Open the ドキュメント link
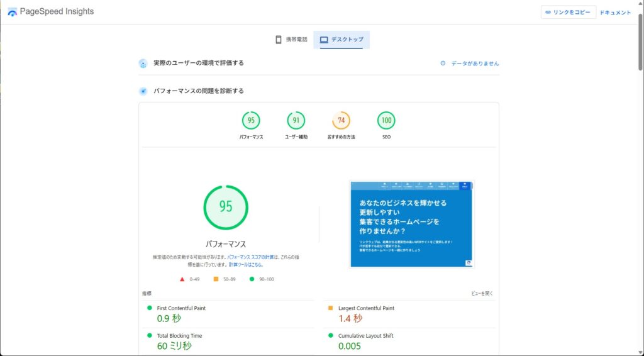 pos(615,13)
